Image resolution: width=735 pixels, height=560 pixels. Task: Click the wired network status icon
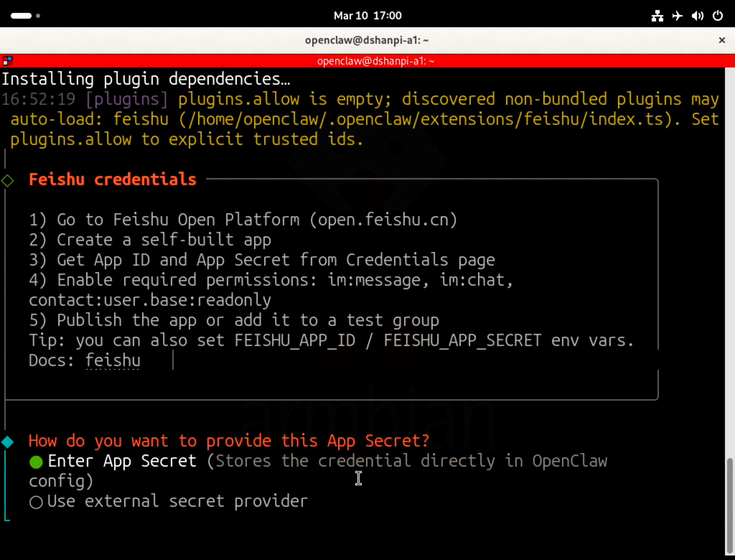pyautogui.click(x=657, y=16)
